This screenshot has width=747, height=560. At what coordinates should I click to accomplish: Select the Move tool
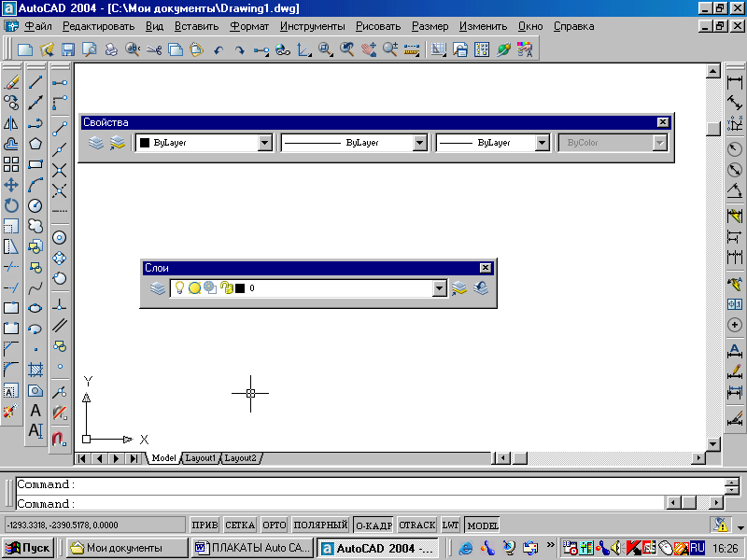click(11, 185)
